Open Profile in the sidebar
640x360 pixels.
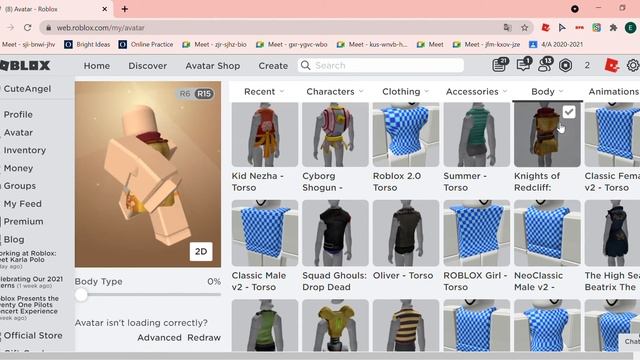point(18,115)
